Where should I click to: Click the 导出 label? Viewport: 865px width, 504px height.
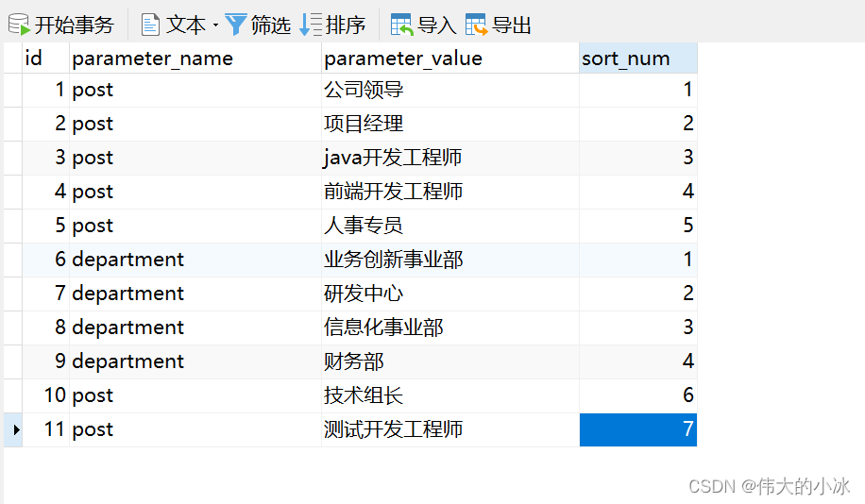(x=512, y=25)
